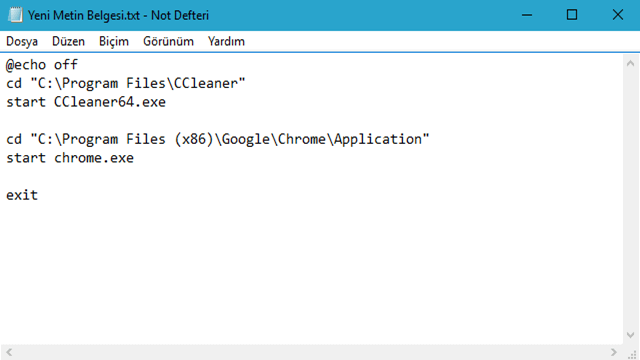The image size is (640, 360).
Task: Close the Not Defteri window
Action: pyautogui.click(x=618, y=15)
